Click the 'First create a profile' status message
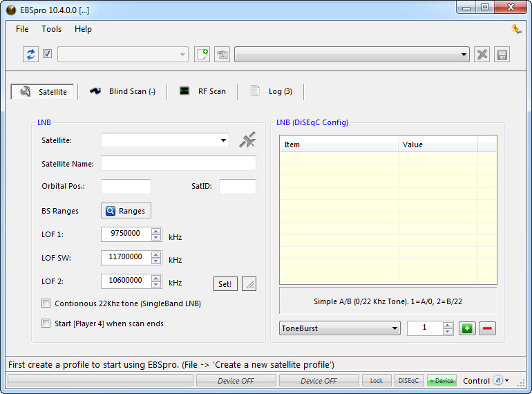 [171, 364]
